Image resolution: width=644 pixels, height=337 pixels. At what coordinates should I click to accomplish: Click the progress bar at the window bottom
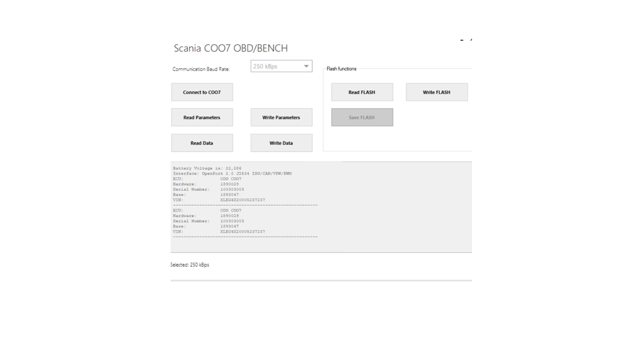[x=321, y=281]
